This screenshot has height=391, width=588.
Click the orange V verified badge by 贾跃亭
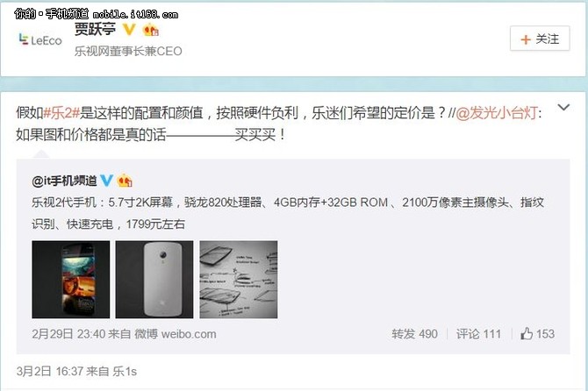pos(129,29)
